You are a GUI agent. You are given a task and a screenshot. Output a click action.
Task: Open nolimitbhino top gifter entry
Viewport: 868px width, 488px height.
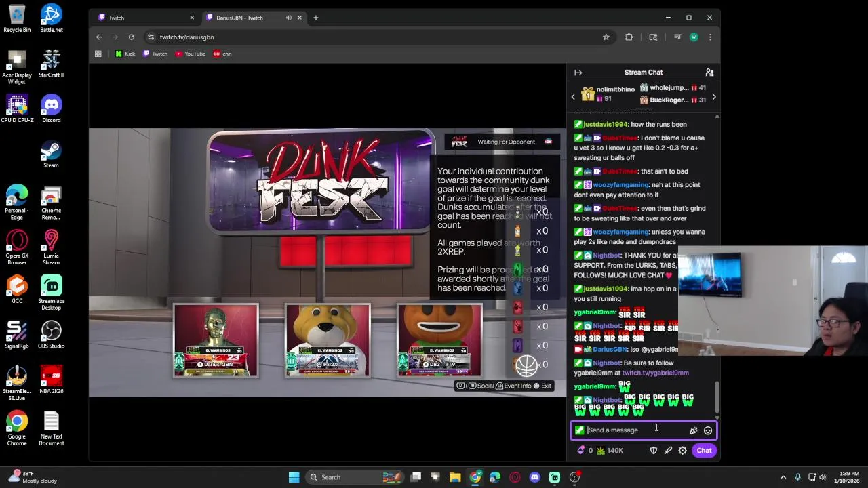point(608,94)
